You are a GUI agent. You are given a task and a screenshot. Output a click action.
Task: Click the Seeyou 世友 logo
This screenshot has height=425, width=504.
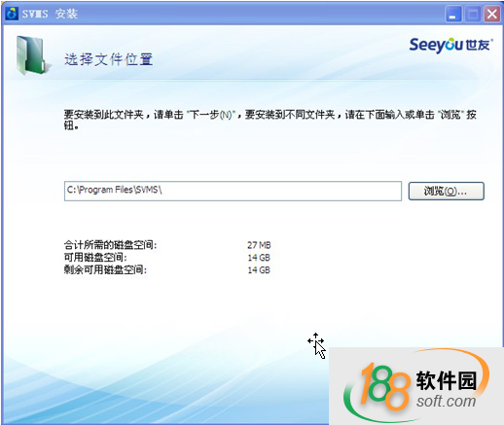coord(450,45)
